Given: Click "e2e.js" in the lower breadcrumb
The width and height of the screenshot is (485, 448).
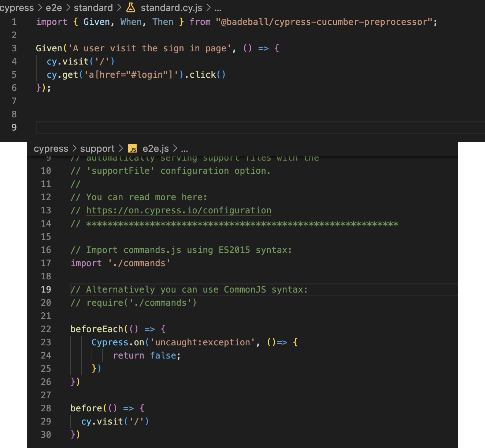Looking at the screenshot, I should [x=155, y=148].
